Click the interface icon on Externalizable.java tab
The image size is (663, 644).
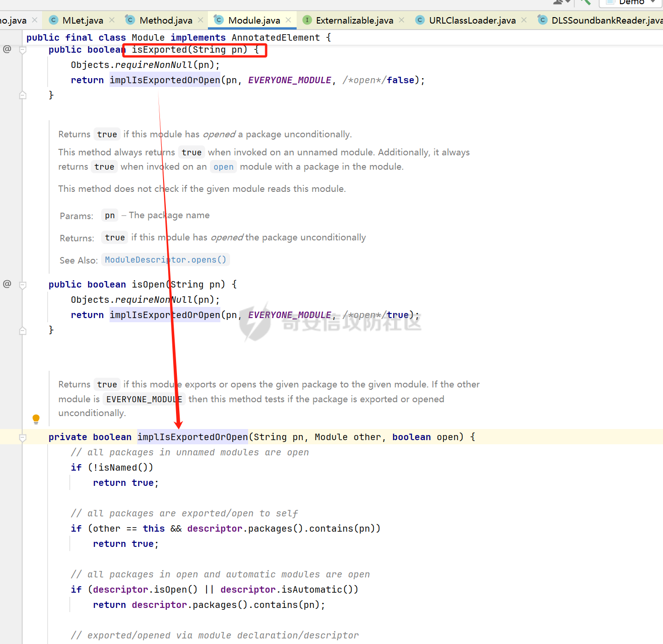pos(307,20)
